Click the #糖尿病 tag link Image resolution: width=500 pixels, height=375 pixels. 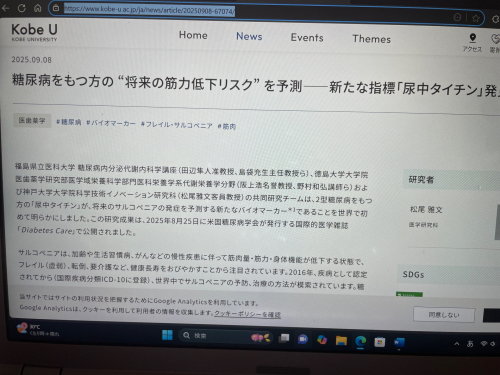[69, 122]
